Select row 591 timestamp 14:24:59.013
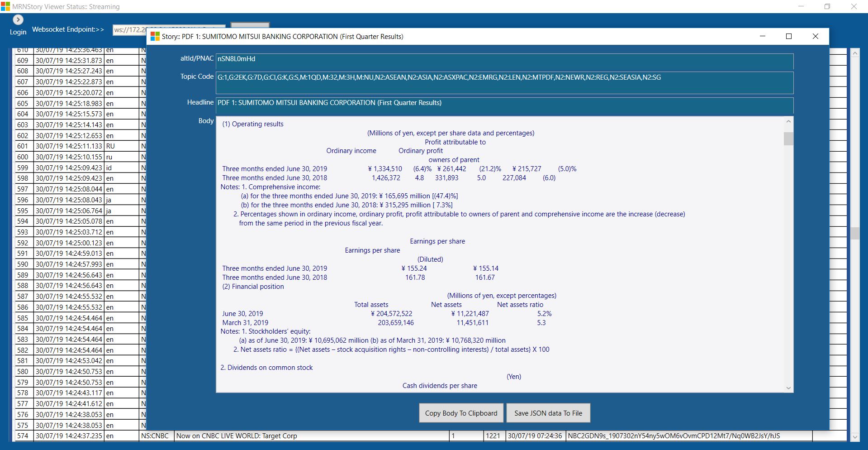The height and width of the screenshot is (450, 868). (x=69, y=254)
